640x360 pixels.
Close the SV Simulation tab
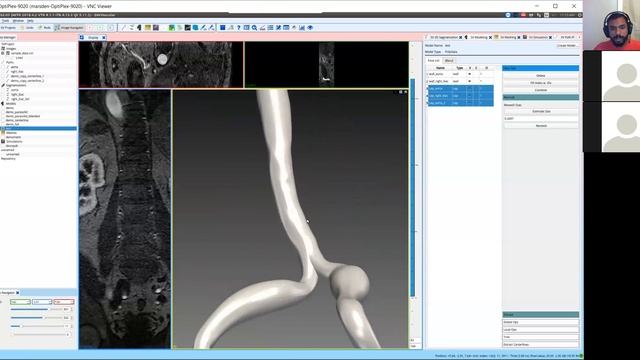coord(550,38)
